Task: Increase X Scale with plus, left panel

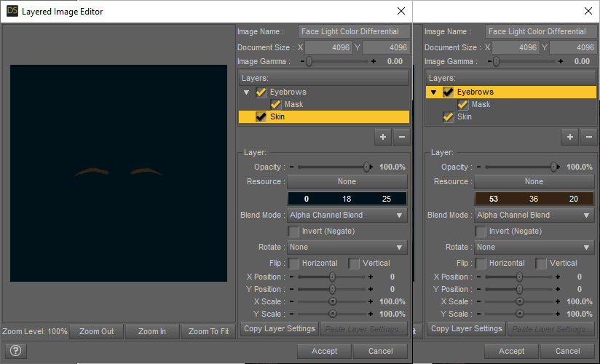Action: click(371, 301)
